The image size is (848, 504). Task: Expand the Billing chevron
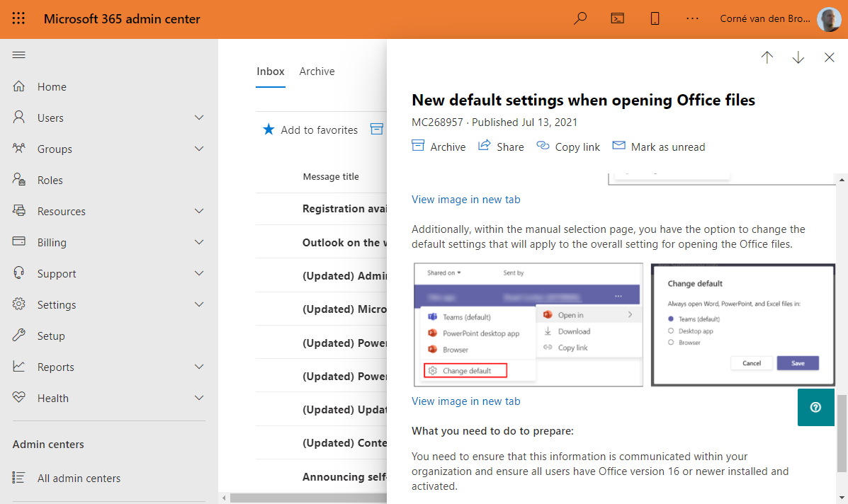pyautogui.click(x=199, y=242)
